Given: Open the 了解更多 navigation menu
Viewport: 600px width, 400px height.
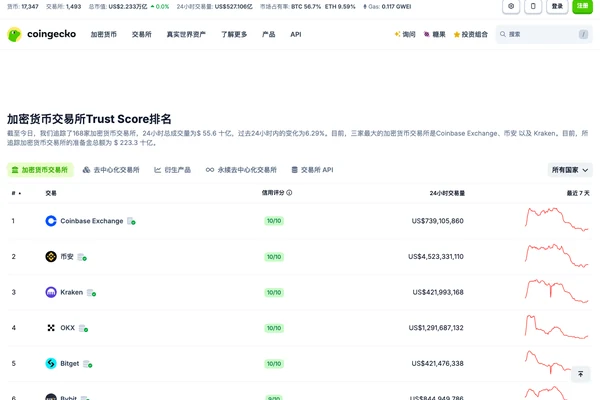Looking at the screenshot, I should coord(234,34).
